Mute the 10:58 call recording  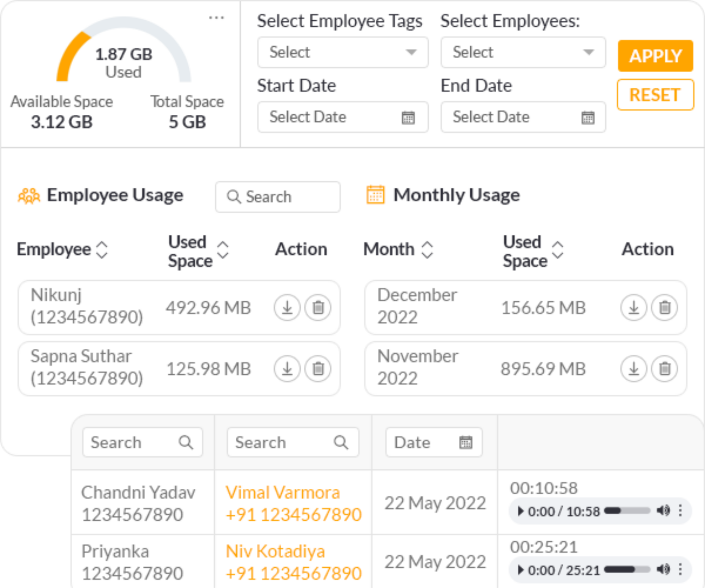[663, 511]
